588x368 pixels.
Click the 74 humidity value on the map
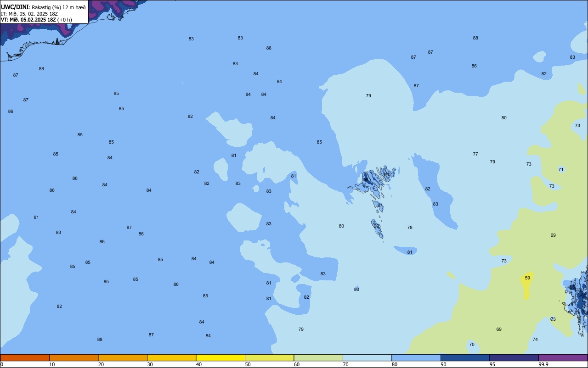click(535, 340)
